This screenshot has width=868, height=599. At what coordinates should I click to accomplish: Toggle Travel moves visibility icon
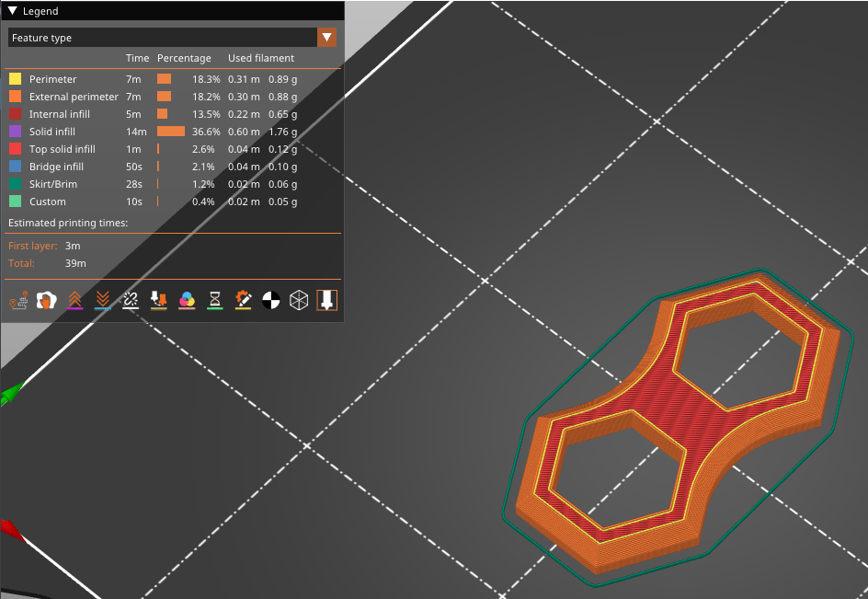click(x=17, y=300)
